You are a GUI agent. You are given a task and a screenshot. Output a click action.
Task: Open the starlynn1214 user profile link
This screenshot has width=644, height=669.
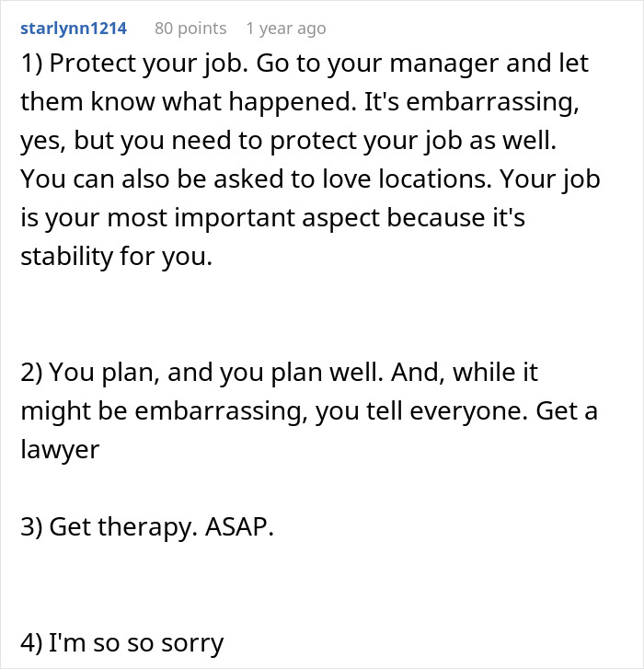point(74,29)
